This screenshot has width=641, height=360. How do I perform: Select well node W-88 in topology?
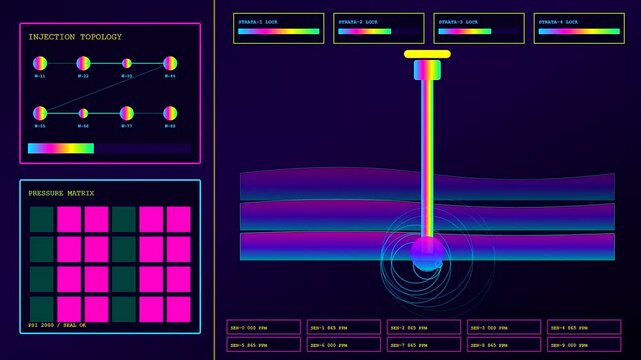pos(170,113)
